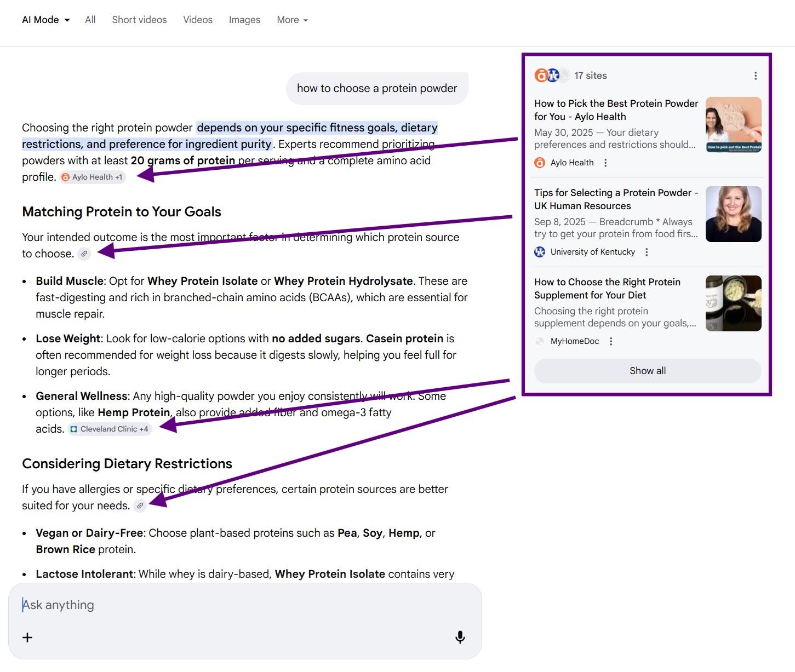Click the Show all sources button
Image resolution: width=795 pixels, height=672 pixels.
647,371
